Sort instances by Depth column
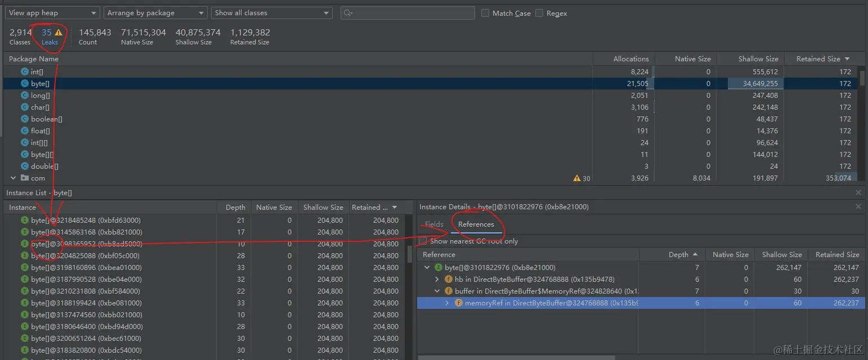868x360 pixels. pyautogui.click(x=235, y=207)
